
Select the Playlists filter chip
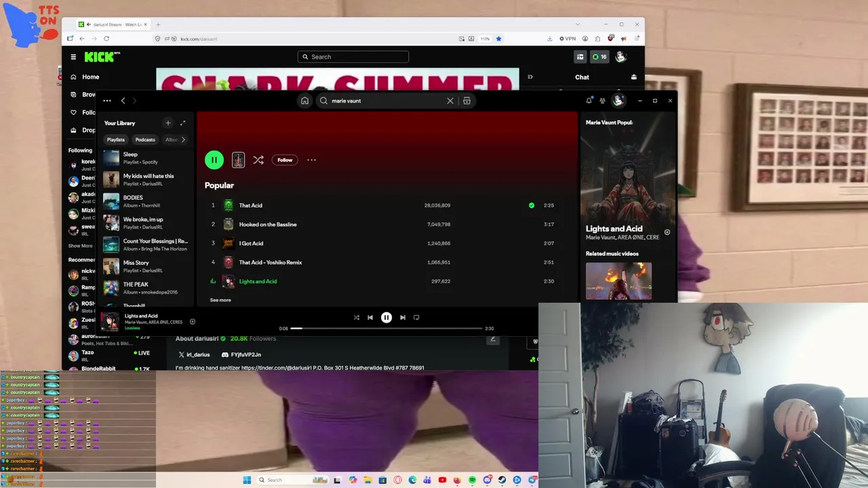pyautogui.click(x=116, y=140)
